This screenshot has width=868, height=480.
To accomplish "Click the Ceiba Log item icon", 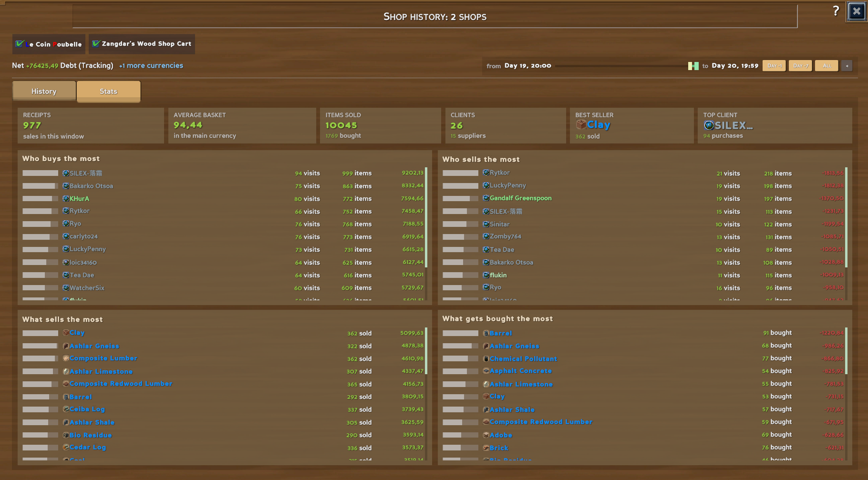I will click(66, 409).
